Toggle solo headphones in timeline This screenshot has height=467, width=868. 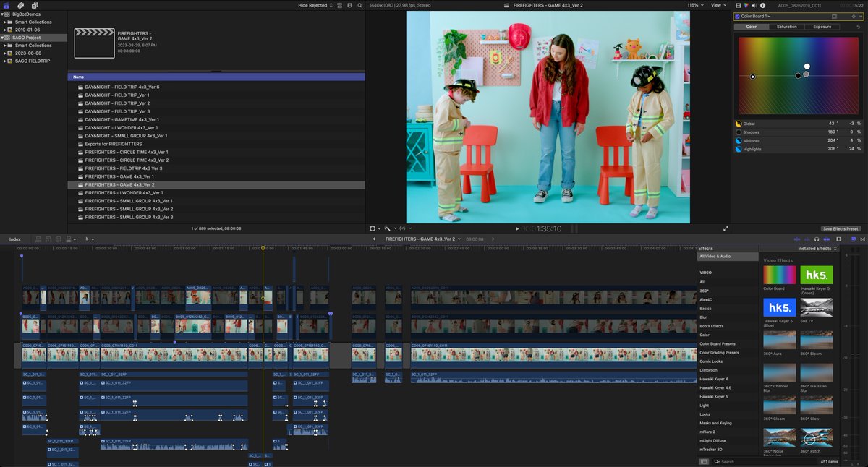click(817, 239)
